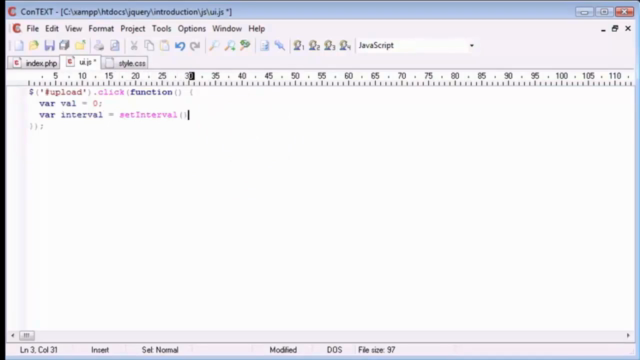Undo the last edit with blue arrow
Screen dimensions: 640x360
click(x=180, y=45)
